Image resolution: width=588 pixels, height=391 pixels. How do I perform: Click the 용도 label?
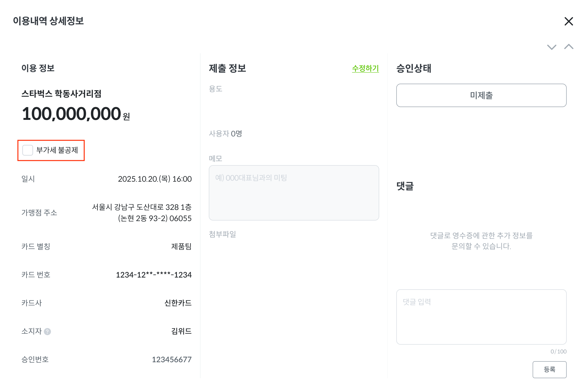click(x=215, y=89)
